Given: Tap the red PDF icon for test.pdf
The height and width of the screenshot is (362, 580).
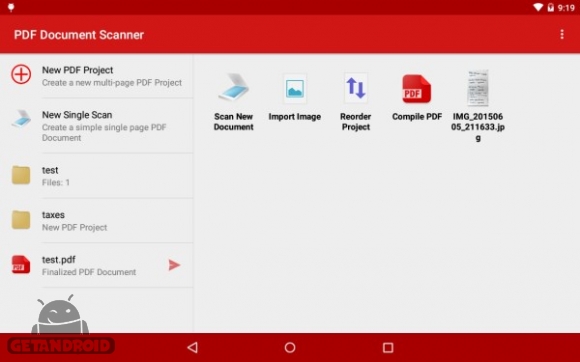Looking at the screenshot, I should (21, 265).
